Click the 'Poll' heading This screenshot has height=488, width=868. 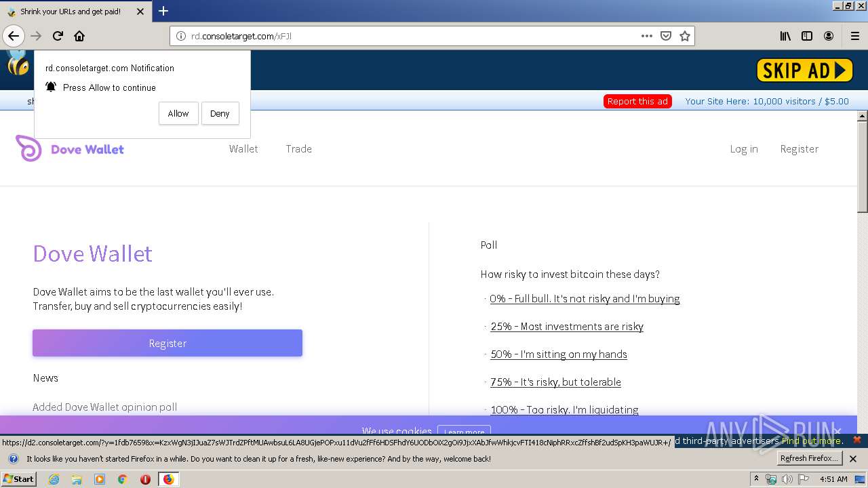coord(489,245)
